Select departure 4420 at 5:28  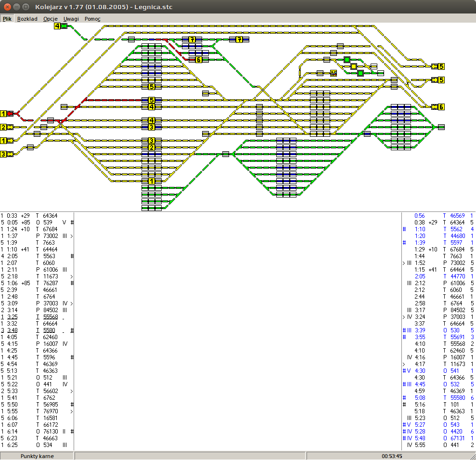438,432
